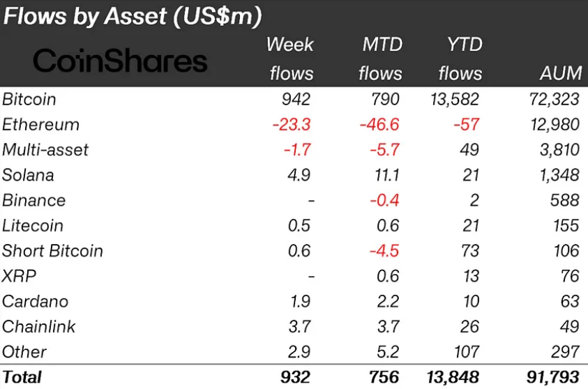Select the Bitcoin row label
Screen dimensions: 588x389
coord(29,99)
